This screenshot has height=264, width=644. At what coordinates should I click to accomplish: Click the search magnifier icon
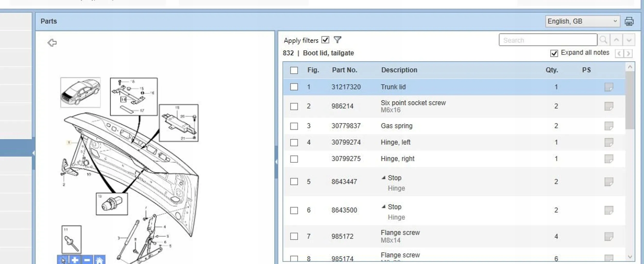pos(603,40)
